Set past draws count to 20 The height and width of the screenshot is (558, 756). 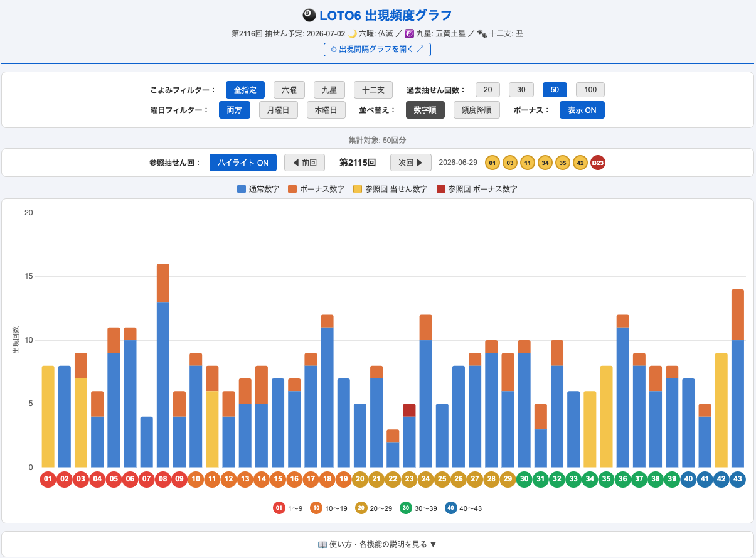click(487, 90)
